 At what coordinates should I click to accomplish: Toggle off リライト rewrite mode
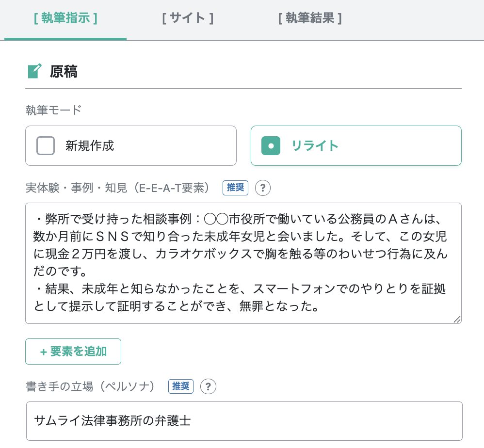coord(356,145)
